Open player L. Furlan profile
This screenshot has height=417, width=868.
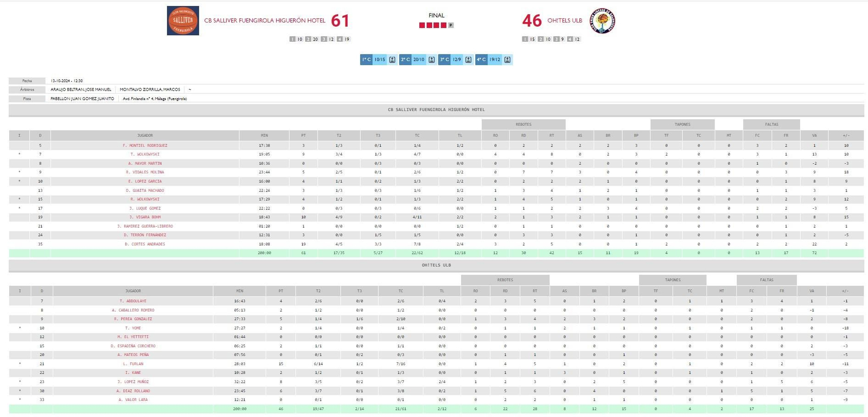tap(133, 364)
